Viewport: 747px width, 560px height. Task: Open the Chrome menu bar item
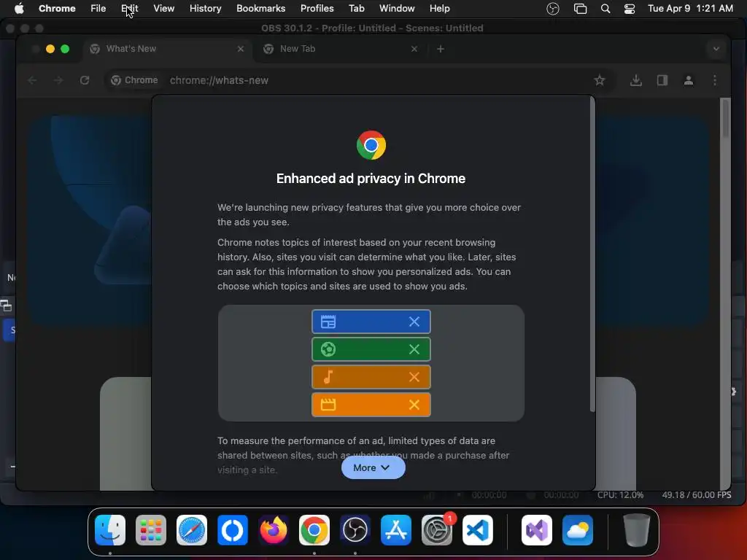click(x=57, y=9)
